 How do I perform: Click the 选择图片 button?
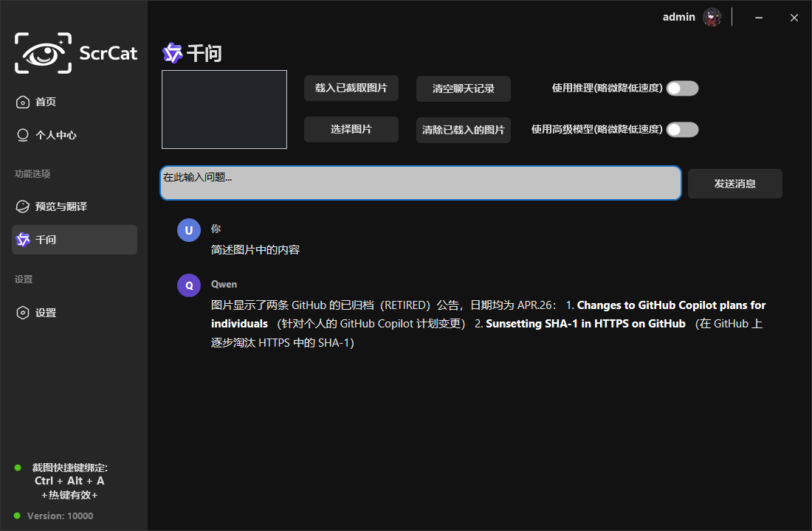(x=351, y=129)
